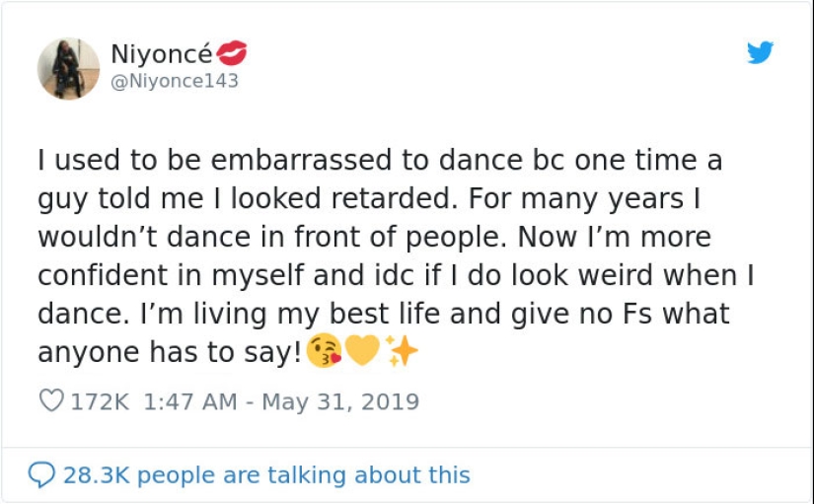Open replies via the speech bubble icon
This screenshot has width=814, height=504.
point(40,475)
